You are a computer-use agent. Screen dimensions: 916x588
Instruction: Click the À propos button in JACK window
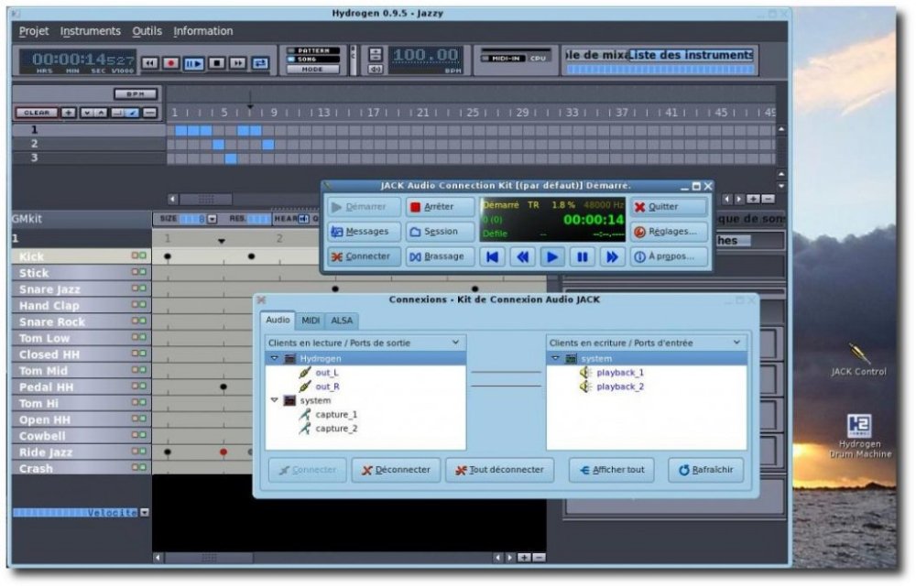point(669,256)
